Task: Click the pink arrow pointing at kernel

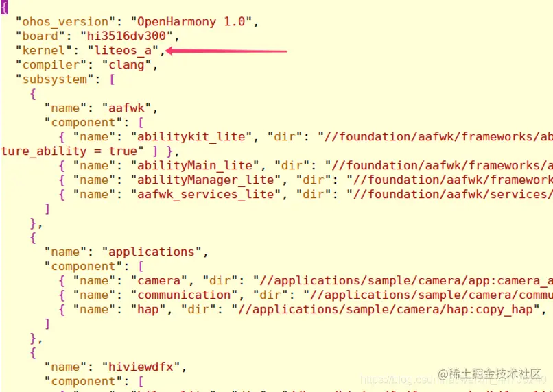Action: click(x=226, y=51)
